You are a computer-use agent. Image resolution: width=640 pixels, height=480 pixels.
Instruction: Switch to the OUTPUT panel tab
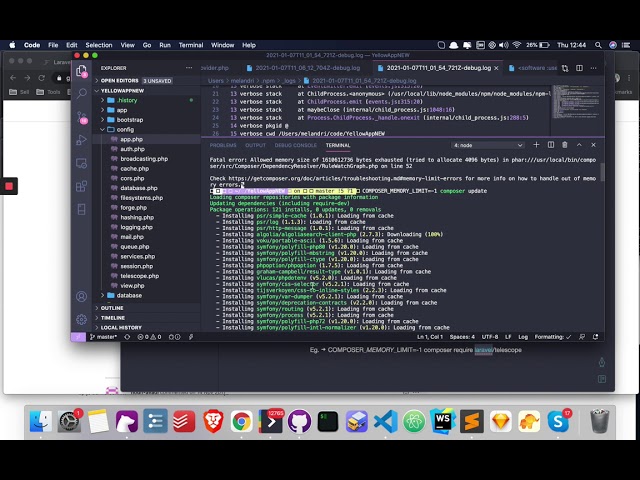tap(256, 145)
